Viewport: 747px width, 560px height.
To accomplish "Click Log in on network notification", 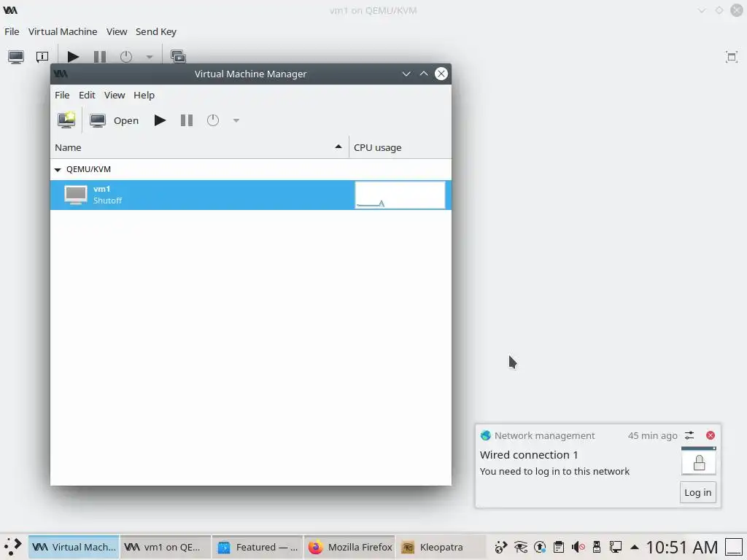I will coord(697,492).
